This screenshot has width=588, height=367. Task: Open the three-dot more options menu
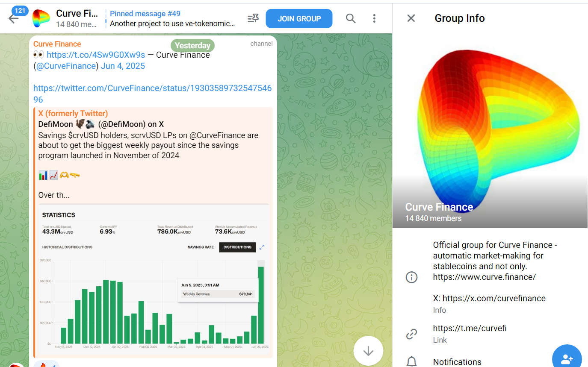pos(374,18)
